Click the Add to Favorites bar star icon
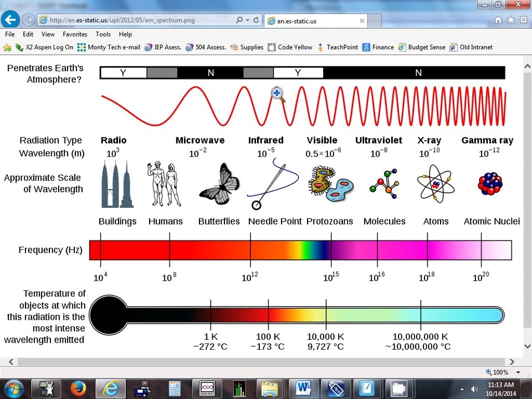The height and width of the screenshot is (399, 532). point(7,48)
